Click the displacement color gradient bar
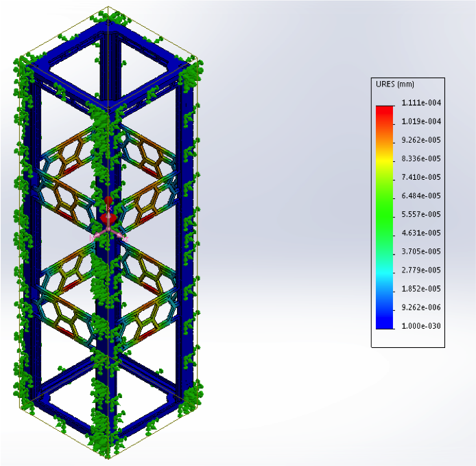476x466 pixels. tap(384, 217)
